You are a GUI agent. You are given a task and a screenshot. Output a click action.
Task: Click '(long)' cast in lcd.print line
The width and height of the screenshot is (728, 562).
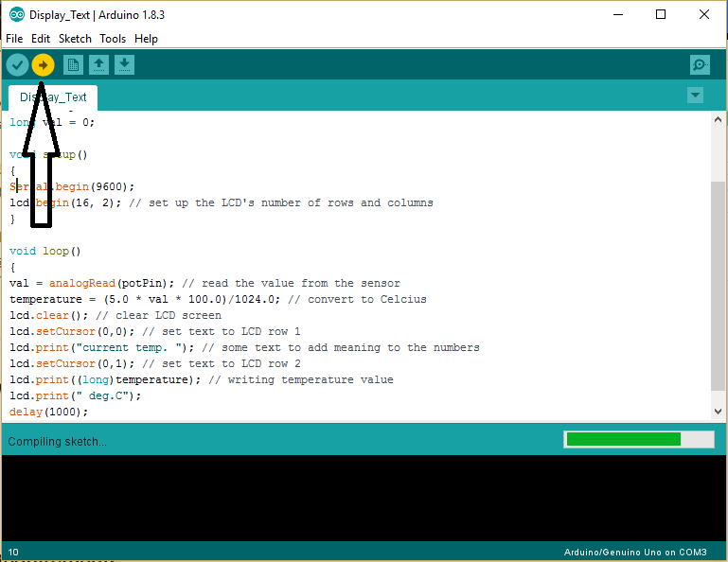(x=96, y=379)
